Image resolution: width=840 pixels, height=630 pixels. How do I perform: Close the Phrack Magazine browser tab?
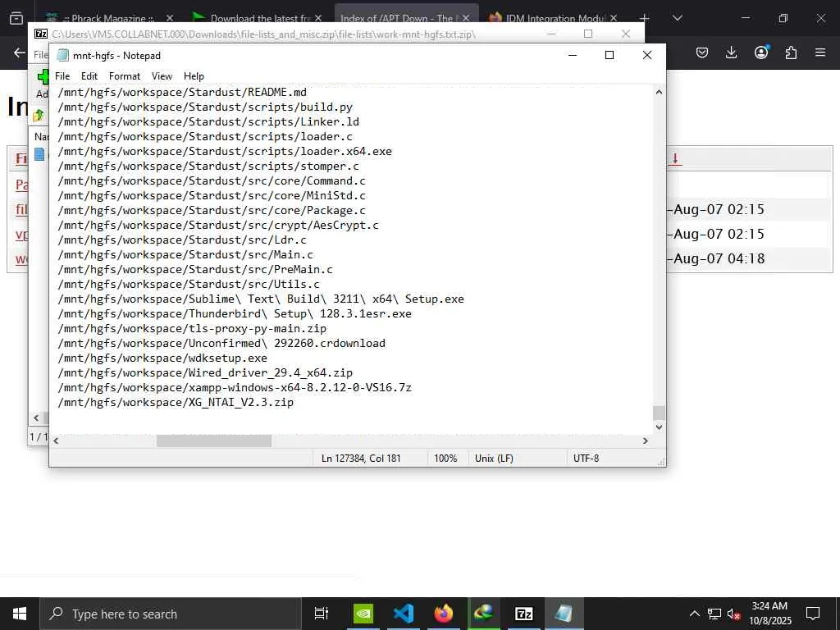[x=169, y=18]
